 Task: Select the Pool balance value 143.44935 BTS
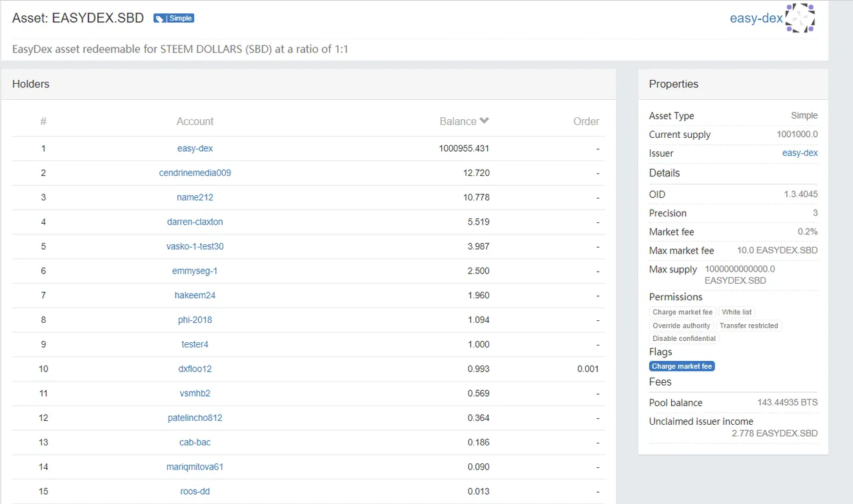pos(788,403)
